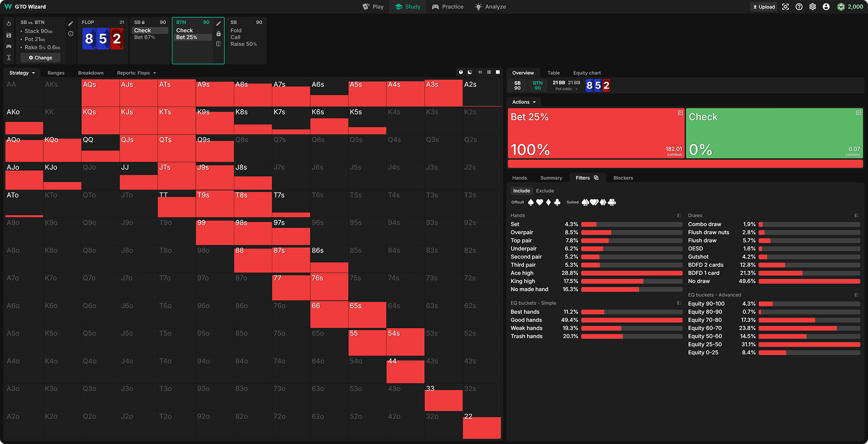This screenshot has height=444, width=868.
Task: Click the Upload button
Action: pos(764,7)
